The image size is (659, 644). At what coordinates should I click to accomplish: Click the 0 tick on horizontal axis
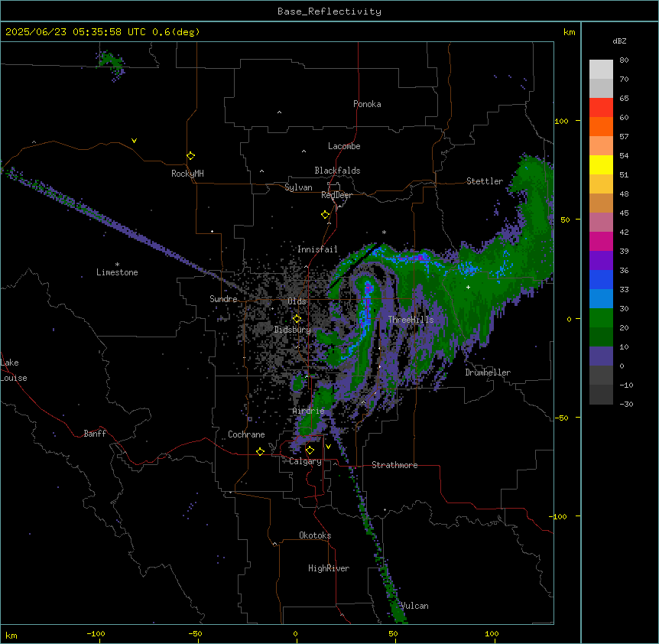[x=295, y=633]
